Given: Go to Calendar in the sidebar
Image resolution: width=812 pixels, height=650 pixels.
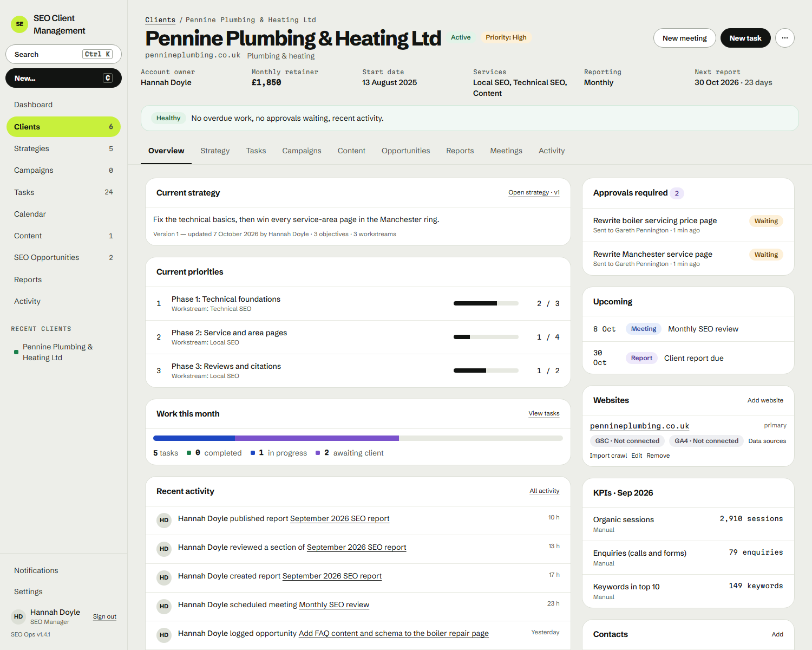Looking at the screenshot, I should click(x=63, y=214).
